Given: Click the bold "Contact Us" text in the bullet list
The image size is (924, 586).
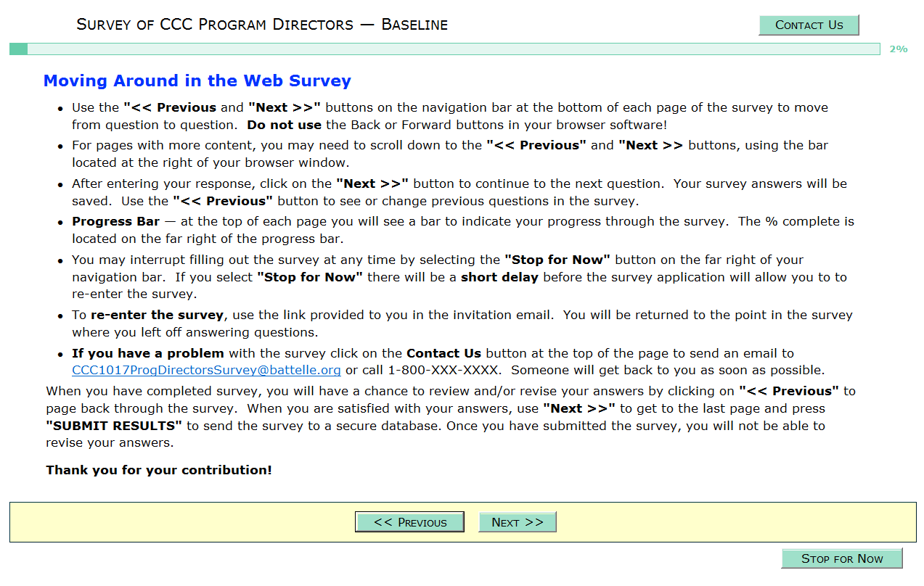Looking at the screenshot, I should tap(443, 353).
